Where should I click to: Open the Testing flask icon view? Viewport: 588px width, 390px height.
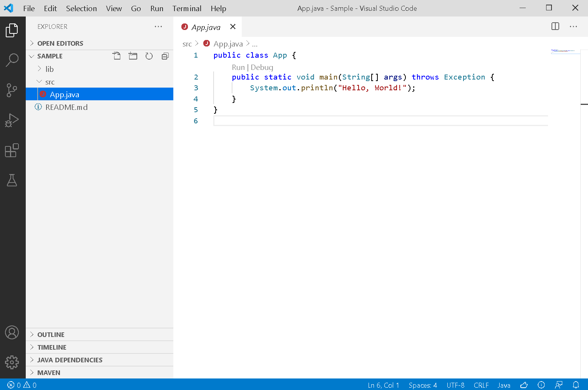12,180
